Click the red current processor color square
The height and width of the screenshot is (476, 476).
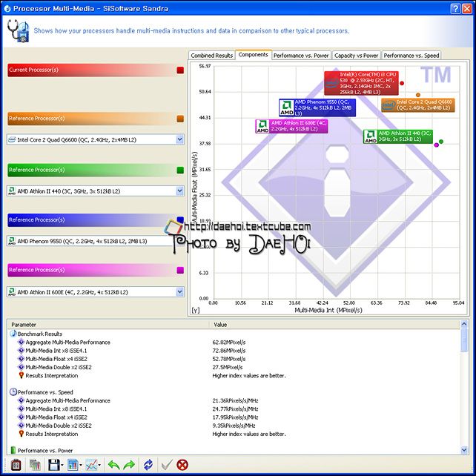[x=180, y=70]
